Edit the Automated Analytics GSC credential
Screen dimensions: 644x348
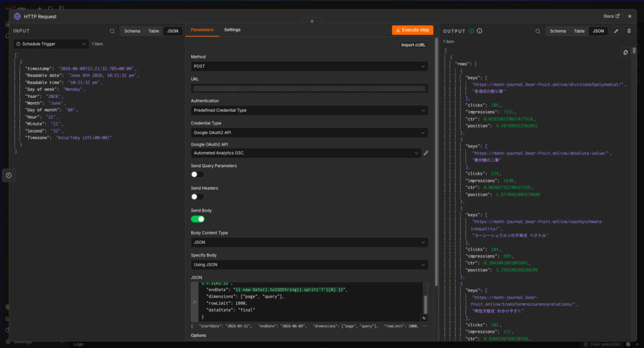pyautogui.click(x=426, y=153)
